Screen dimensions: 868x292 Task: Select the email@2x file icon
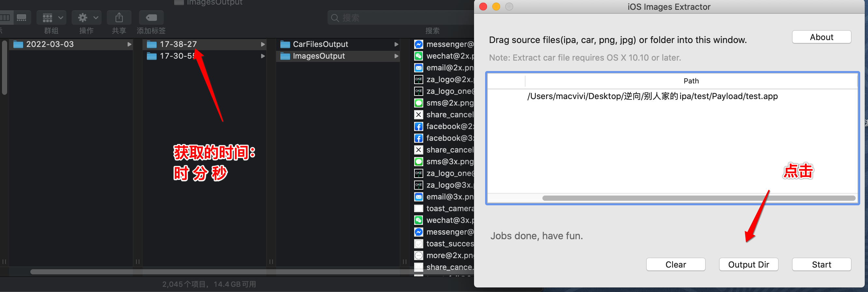[418, 68]
